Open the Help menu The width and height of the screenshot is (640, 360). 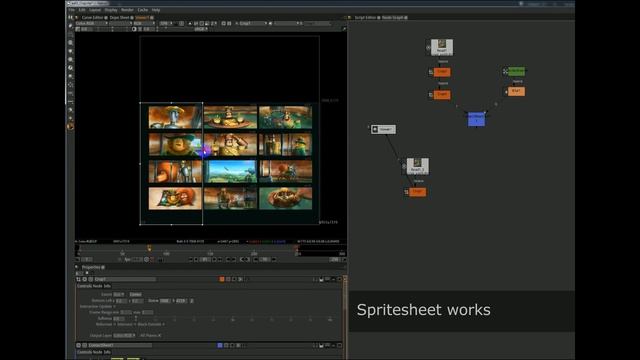156,10
